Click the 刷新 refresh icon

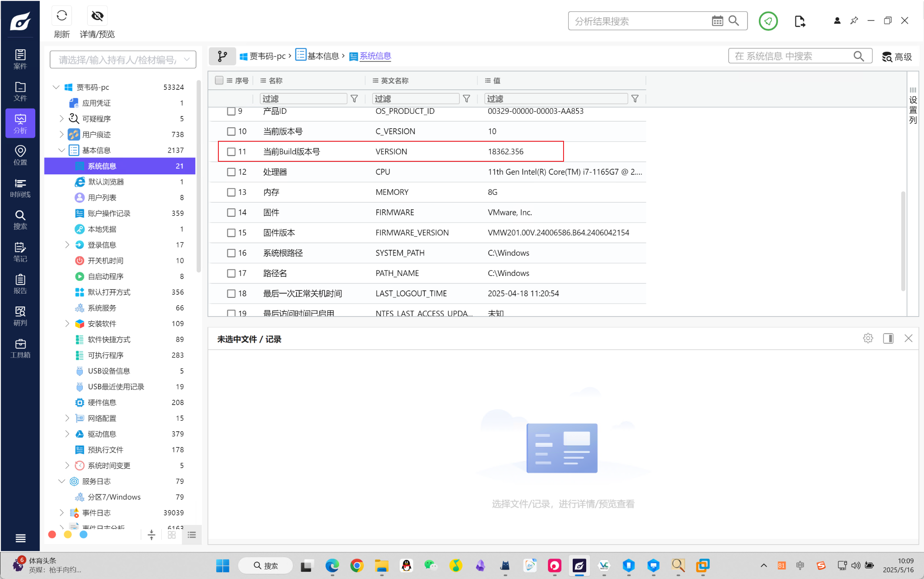click(x=61, y=16)
